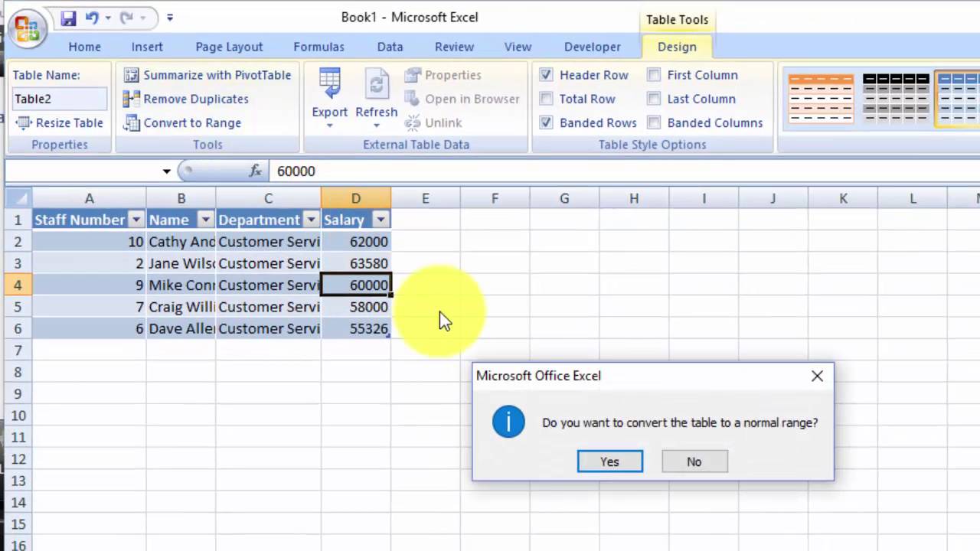
Task: Select column D header
Action: point(356,198)
